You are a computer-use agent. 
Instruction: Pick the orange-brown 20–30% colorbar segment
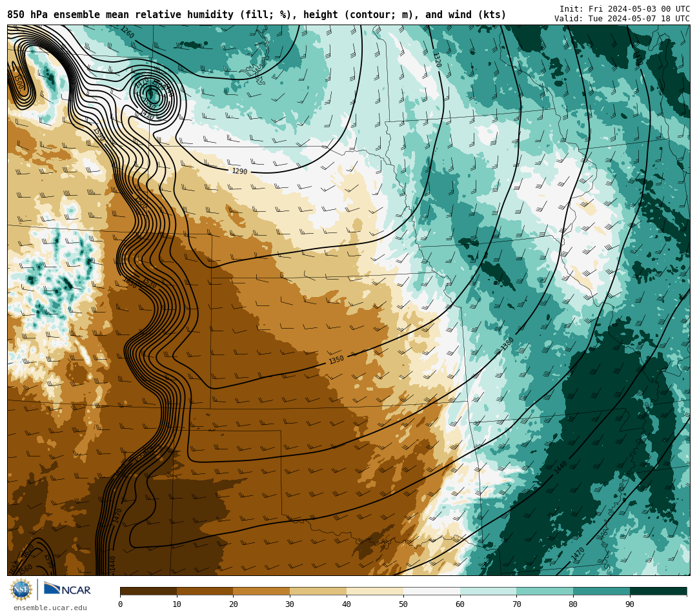click(x=261, y=591)
